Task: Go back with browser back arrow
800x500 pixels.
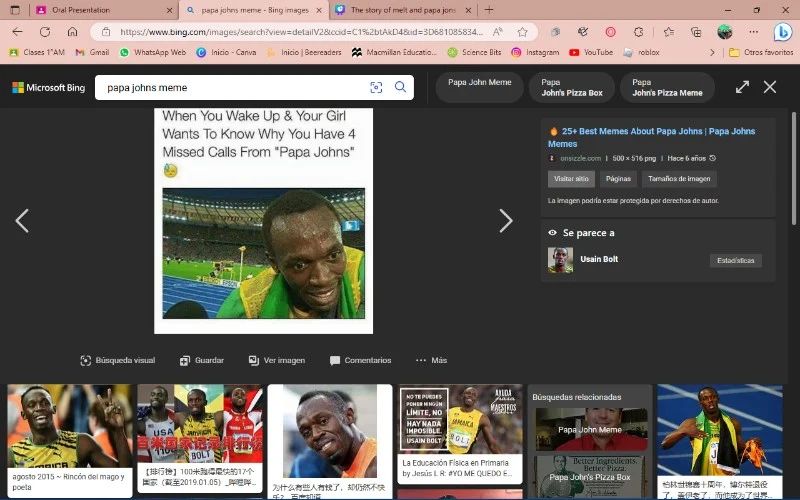Action: click(17, 32)
